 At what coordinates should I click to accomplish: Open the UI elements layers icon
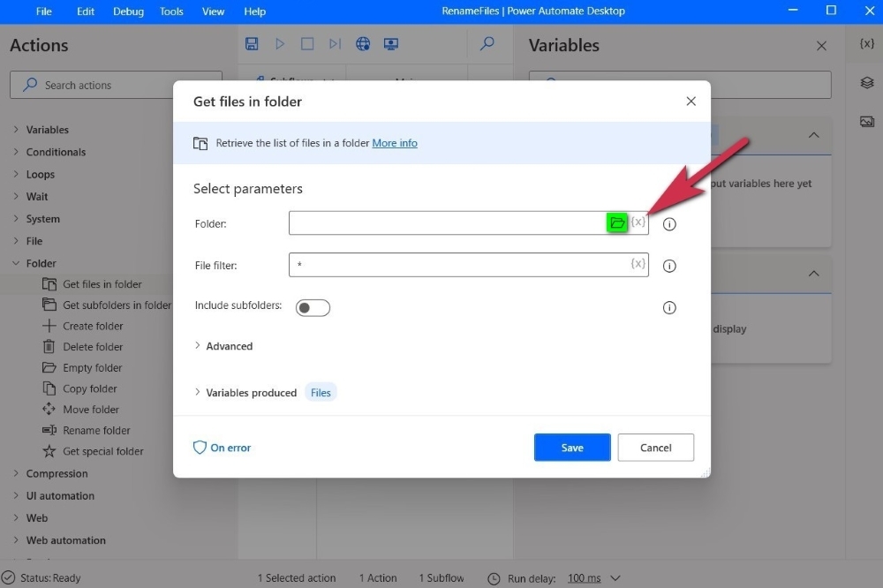point(866,83)
